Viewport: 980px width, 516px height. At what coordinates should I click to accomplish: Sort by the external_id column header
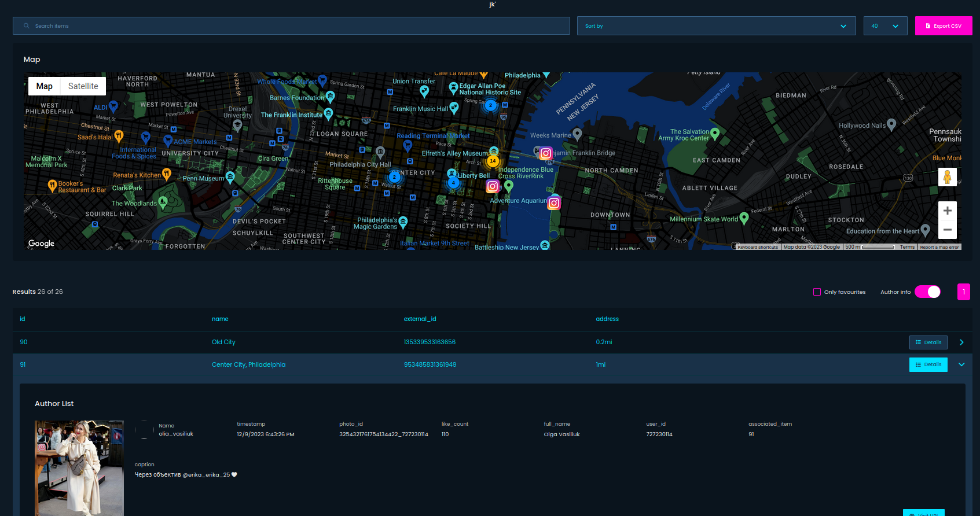420,319
